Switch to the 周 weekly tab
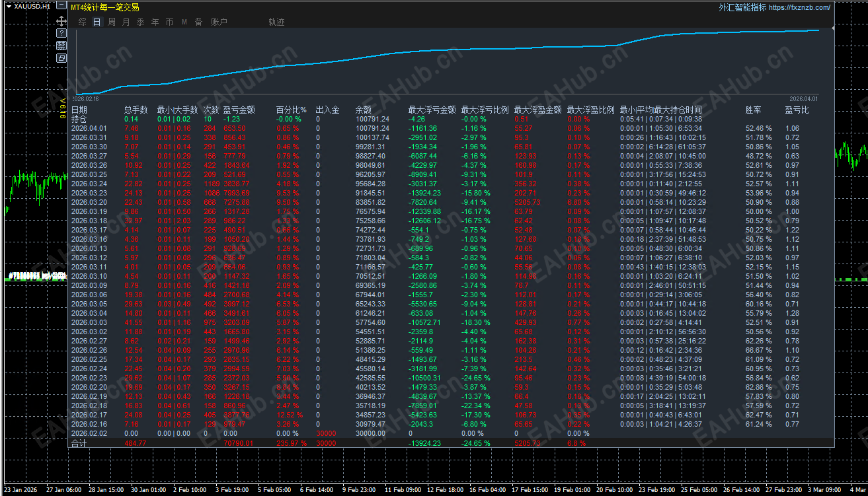868x496 pixels. point(111,22)
